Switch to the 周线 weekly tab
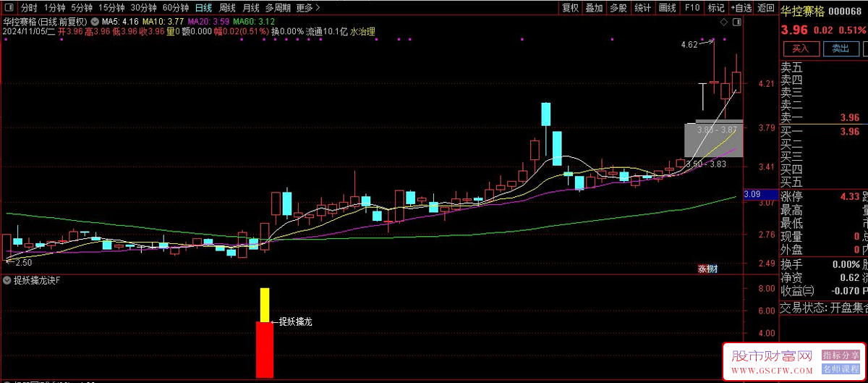 coord(227,8)
